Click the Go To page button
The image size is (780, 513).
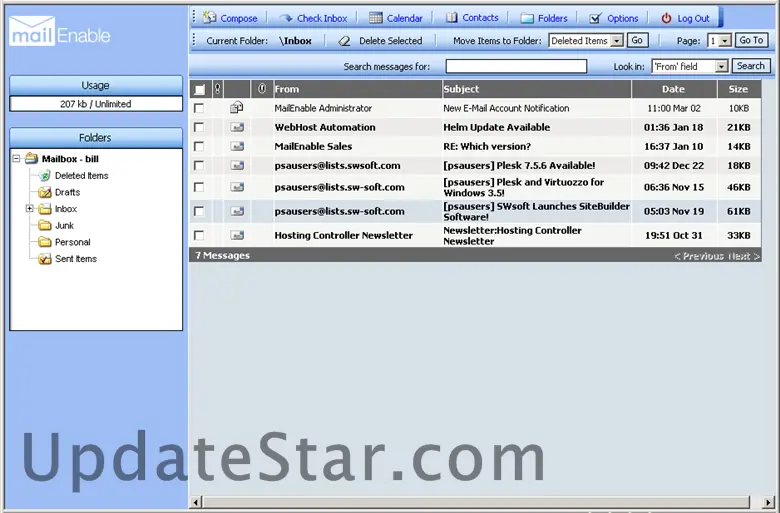coord(751,40)
